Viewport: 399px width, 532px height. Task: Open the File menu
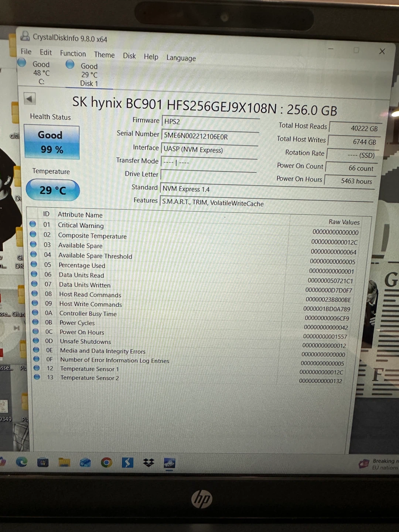click(x=26, y=51)
